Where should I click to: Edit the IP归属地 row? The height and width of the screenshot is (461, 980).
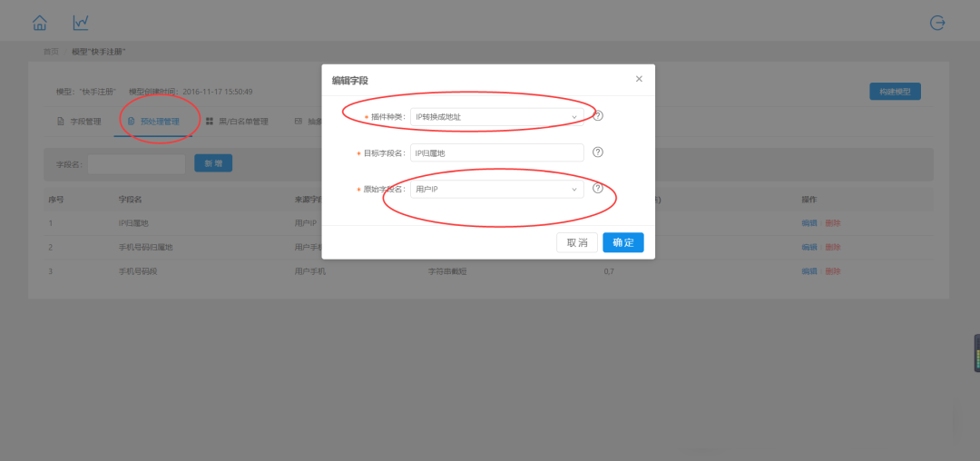[809, 223]
